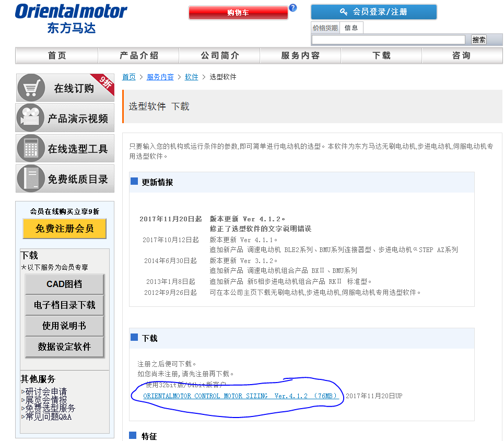Click the Oriental Motor logo
This screenshot has width=504, height=441.
[71, 18]
